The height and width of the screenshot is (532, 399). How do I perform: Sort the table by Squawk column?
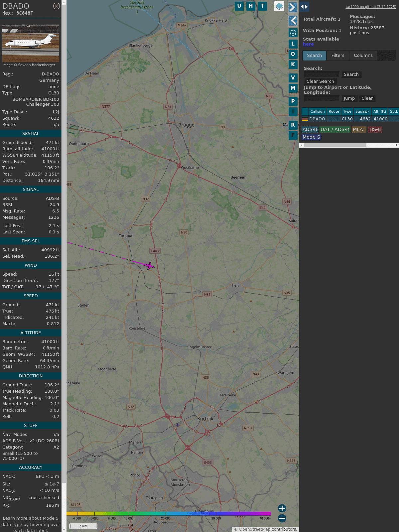coord(362,111)
